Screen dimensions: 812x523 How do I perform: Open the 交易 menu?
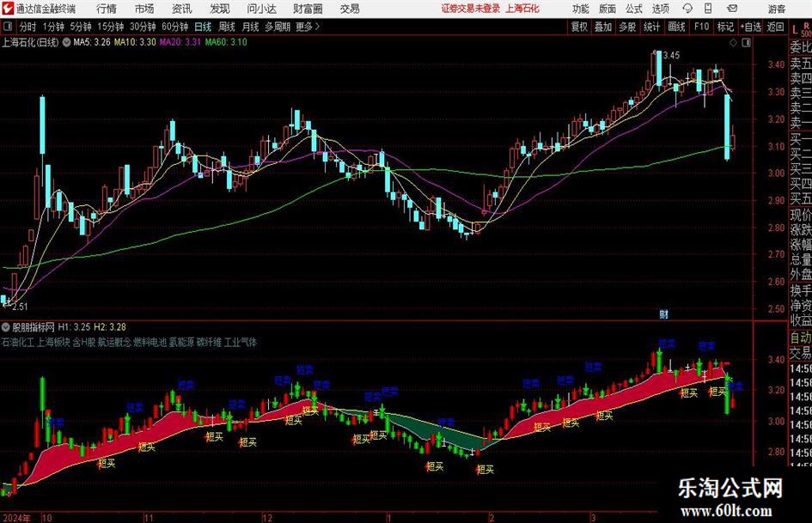point(350,9)
